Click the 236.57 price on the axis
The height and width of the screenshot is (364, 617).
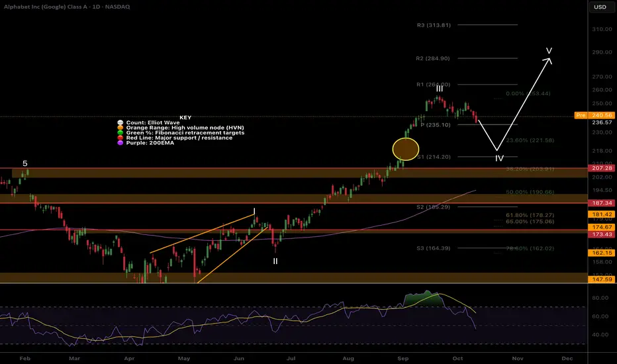click(x=602, y=122)
